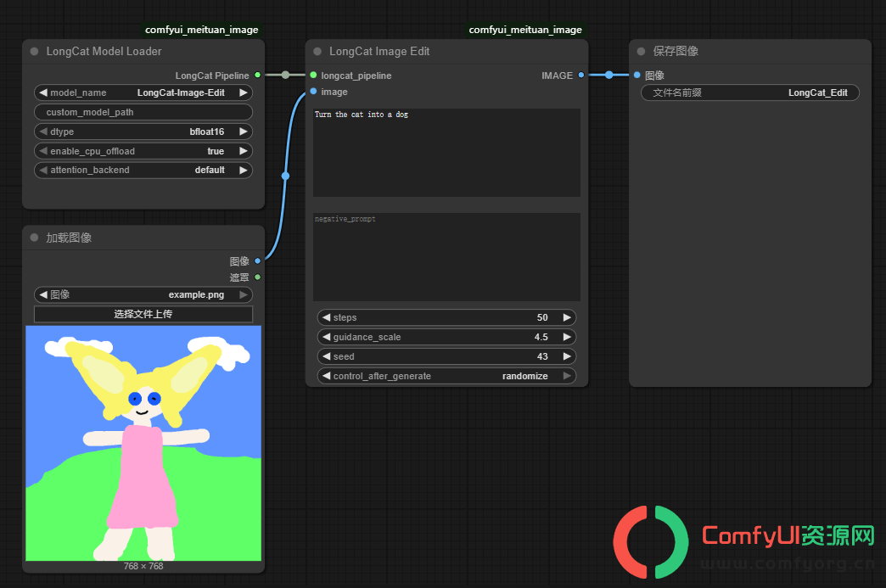This screenshot has height=588, width=886.
Task: Select attention_backend default next arrow
Action: (244, 170)
